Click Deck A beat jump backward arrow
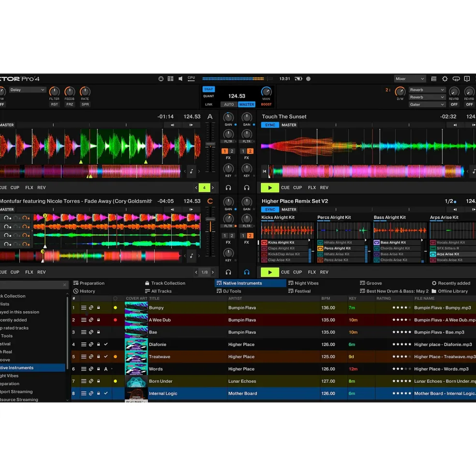Screen dimensions: 476x476 [172, 125]
